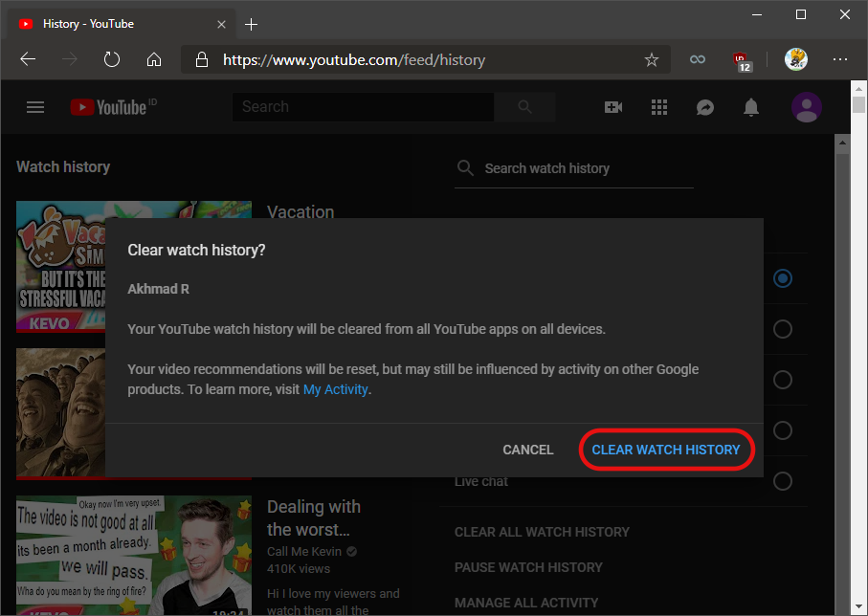
Task: Open the messages share icon
Action: coord(705,107)
